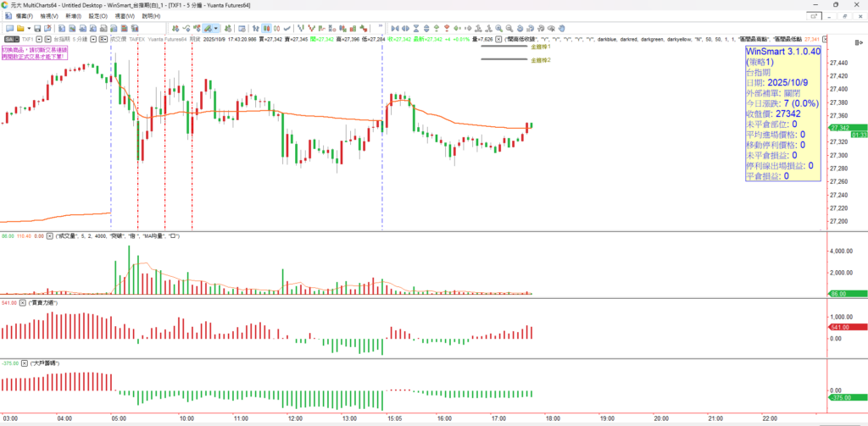The height and width of the screenshot is (426, 868).
Task: Click the pink 切換商品 warning text box
Action: tap(34, 53)
